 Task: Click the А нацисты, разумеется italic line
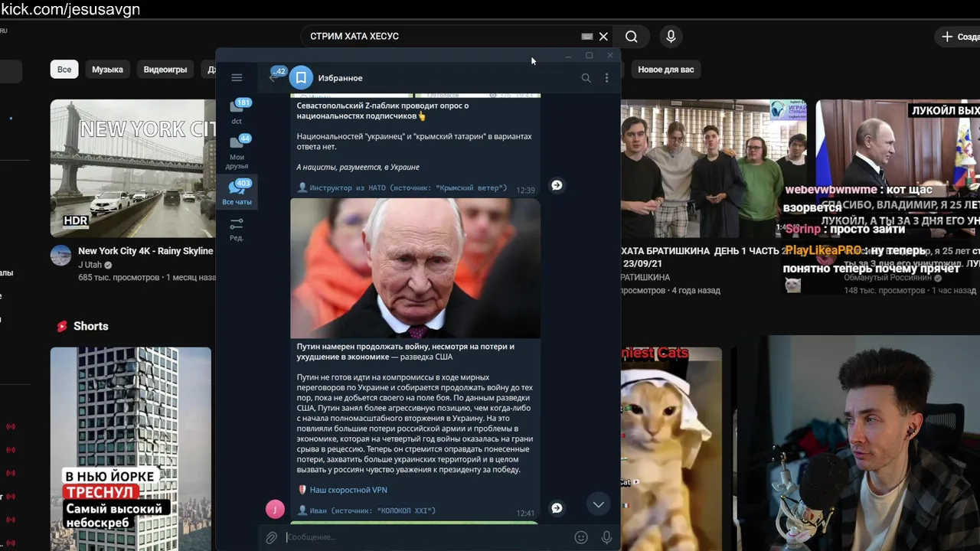[358, 167]
